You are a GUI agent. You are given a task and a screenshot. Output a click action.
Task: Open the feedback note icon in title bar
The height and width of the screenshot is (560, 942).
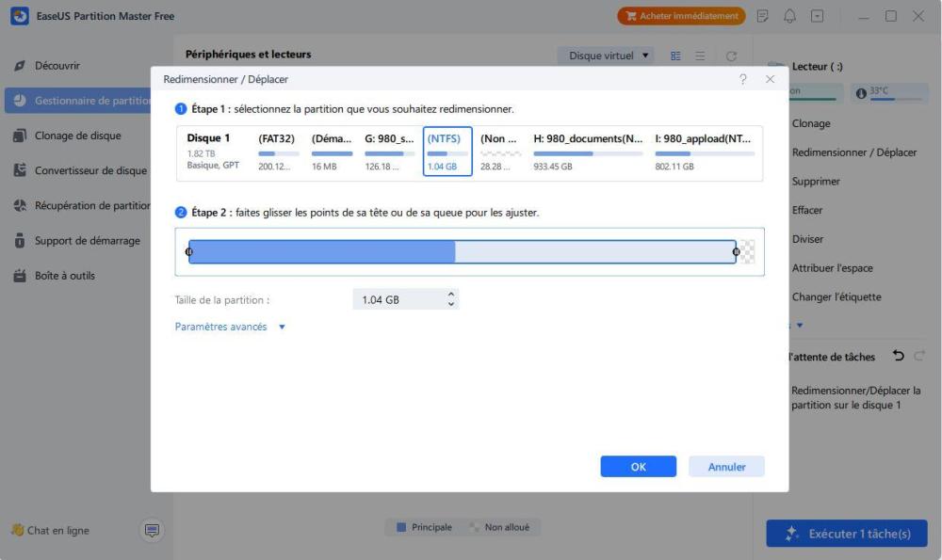click(x=762, y=16)
